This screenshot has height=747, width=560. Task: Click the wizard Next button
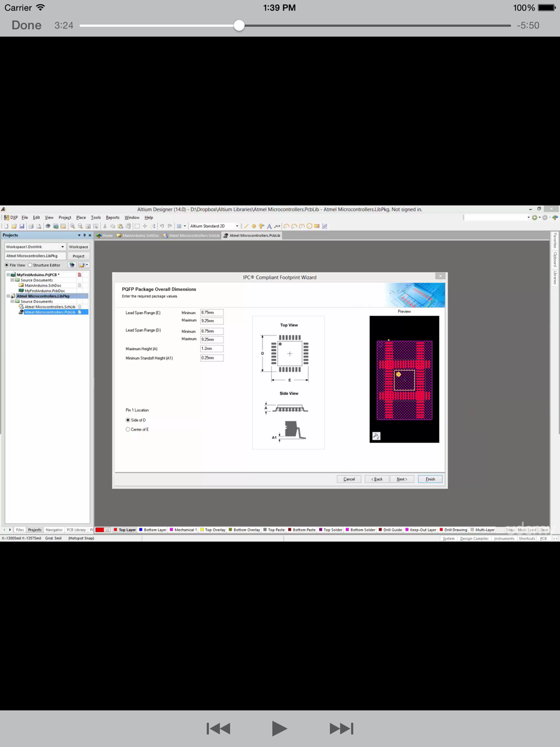[402, 479]
